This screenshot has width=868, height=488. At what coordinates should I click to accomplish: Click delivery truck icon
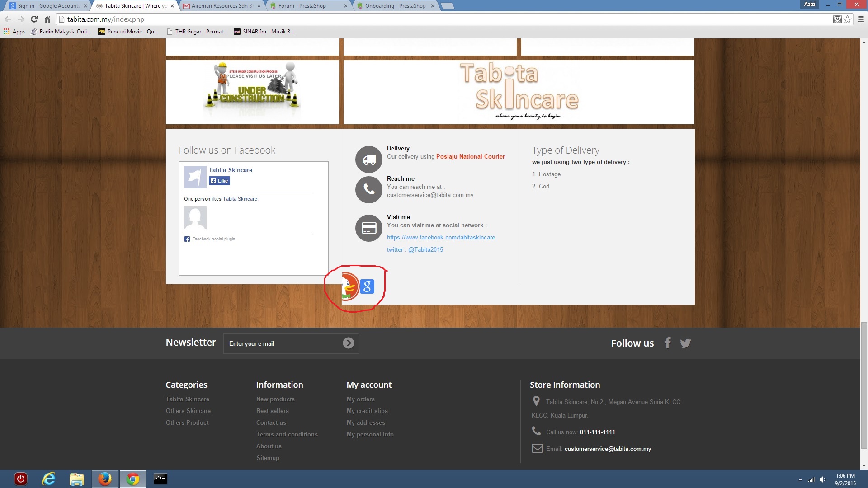[x=369, y=160]
